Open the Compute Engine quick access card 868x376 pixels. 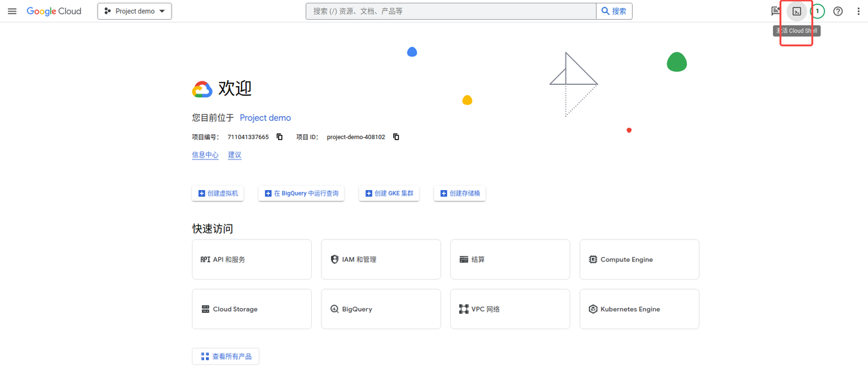[639, 259]
